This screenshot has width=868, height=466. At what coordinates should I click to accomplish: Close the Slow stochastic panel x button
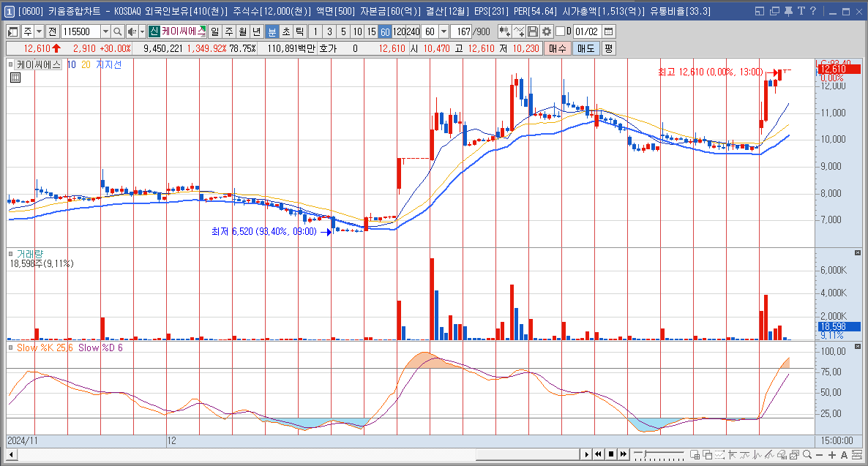click(x=858, y=347)
